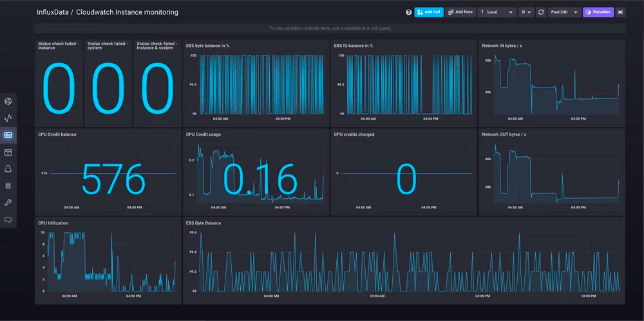Viewport: 644px width, 321px height.
Task: Open the Data Explorer graph icon
Action: point(8,118)
